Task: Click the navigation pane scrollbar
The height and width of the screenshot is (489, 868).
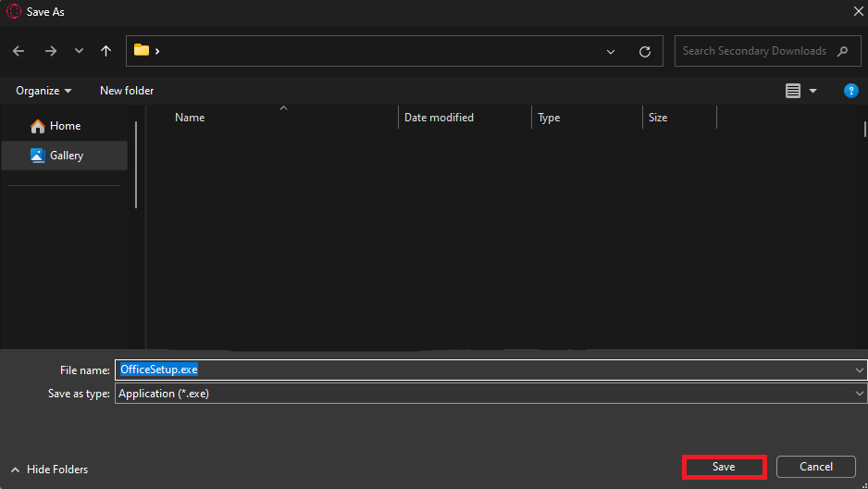Action: (136, 165)
